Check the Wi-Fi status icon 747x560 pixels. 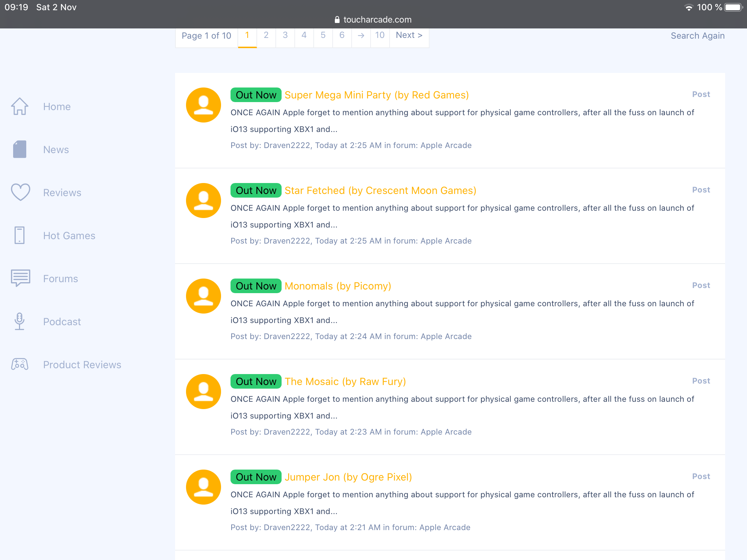point(689,8)
